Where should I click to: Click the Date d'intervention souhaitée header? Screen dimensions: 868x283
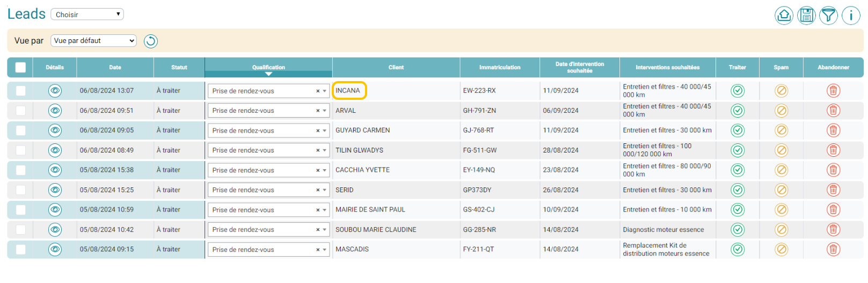pos(580,68)
